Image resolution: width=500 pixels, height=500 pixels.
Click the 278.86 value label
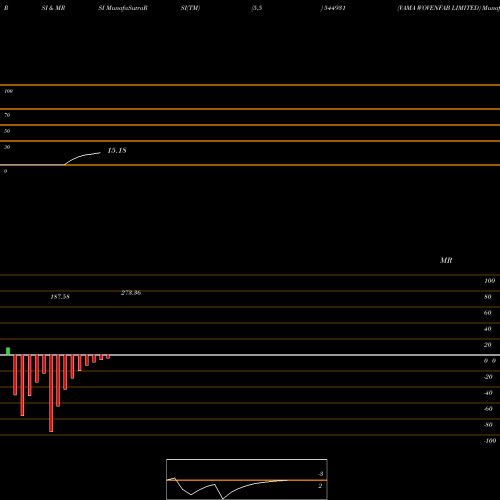[131, 293]
